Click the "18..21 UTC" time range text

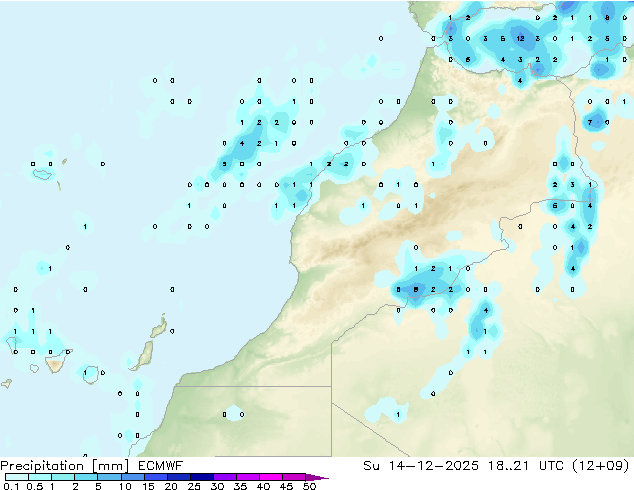(x=525, y=466)
